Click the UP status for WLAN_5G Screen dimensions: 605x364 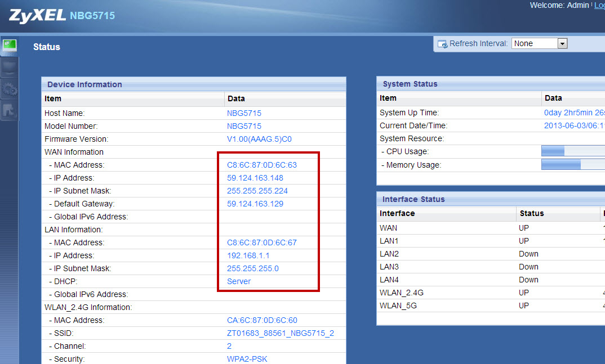click(x=523, y=306)
